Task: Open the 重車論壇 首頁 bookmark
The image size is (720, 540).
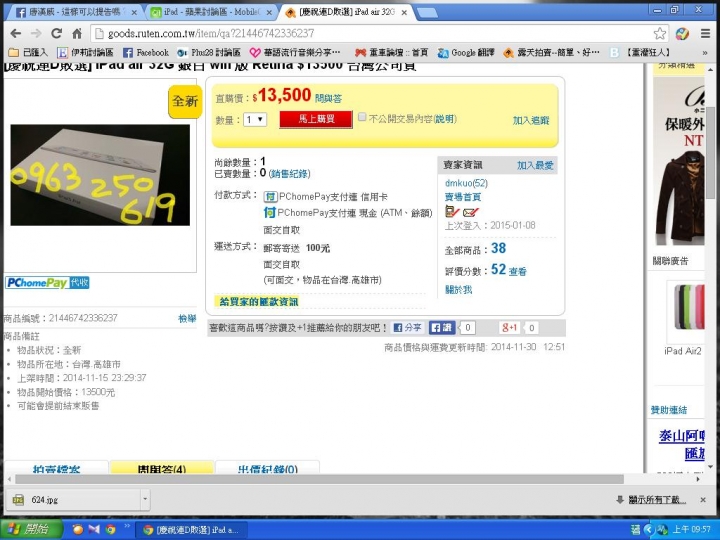Action: point(392,53)
